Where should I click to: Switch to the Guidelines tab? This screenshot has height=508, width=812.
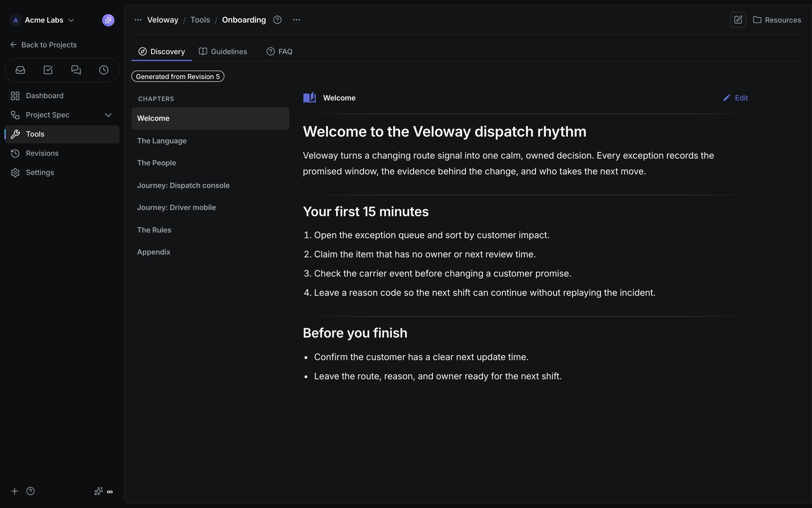coord(223,51)
